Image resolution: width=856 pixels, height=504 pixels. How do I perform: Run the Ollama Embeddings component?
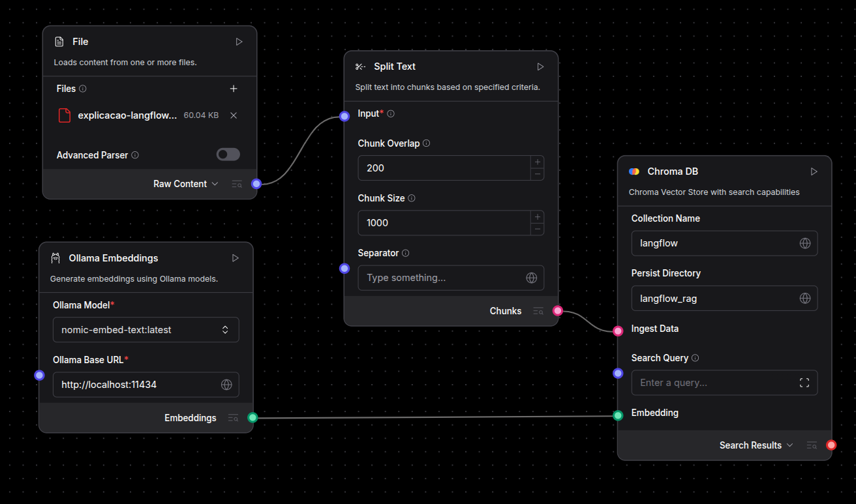[x=235, y=258]
